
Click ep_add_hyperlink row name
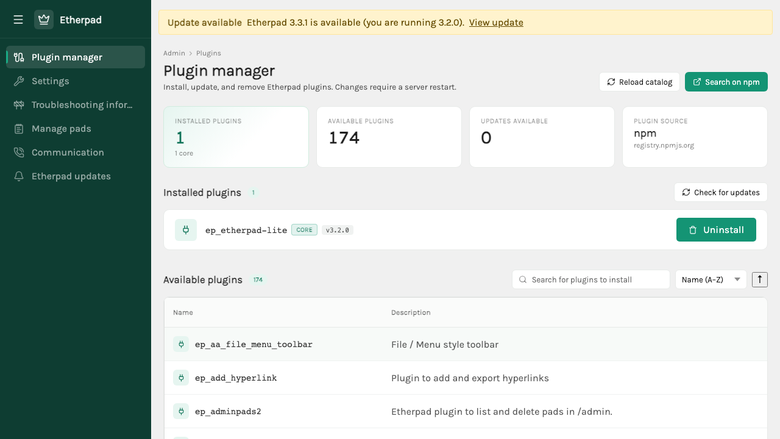[236, 378]
